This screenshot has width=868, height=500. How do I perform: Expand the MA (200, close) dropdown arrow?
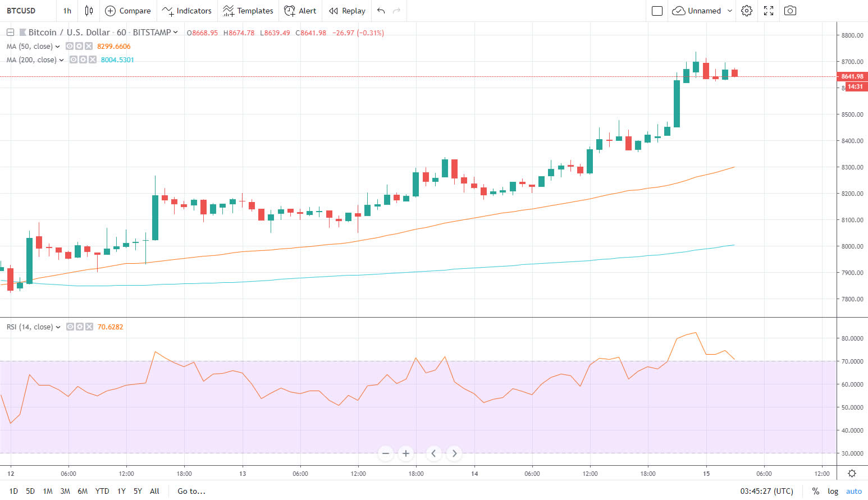[61, 60]
